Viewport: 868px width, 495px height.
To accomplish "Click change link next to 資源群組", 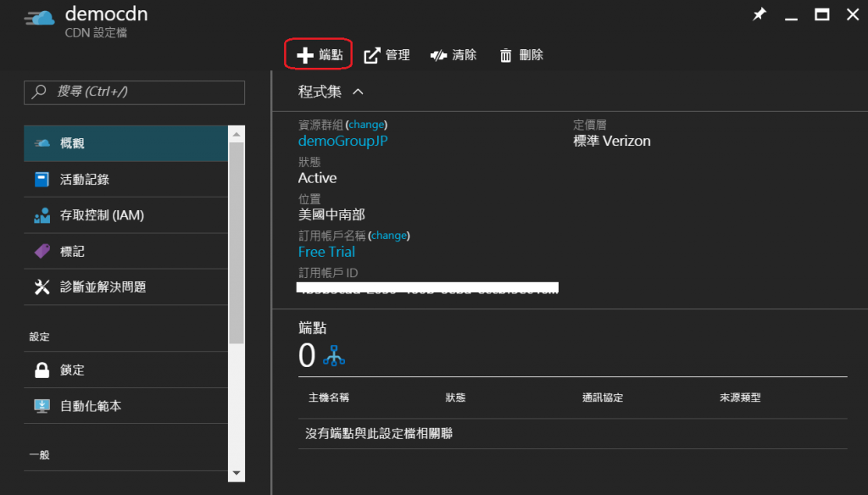I will (366, 125).
